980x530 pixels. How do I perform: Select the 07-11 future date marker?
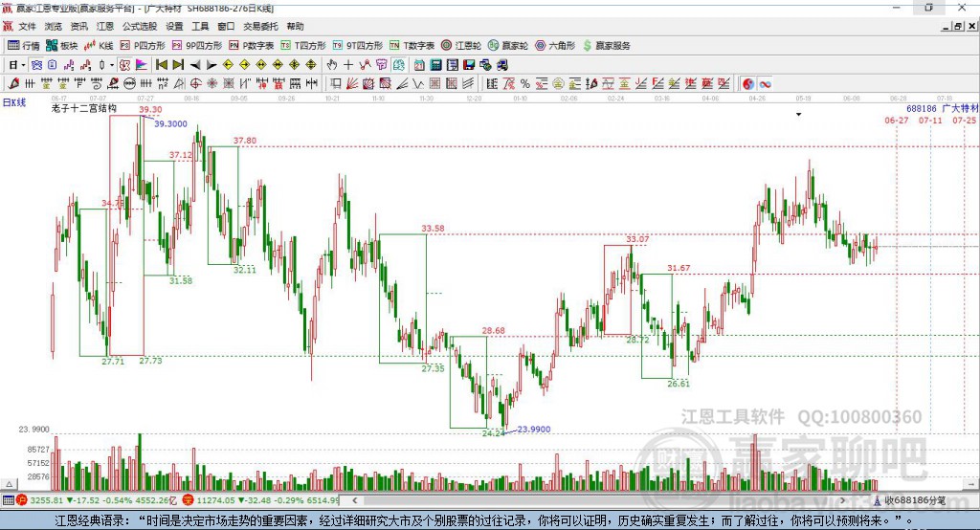point(930,120)
